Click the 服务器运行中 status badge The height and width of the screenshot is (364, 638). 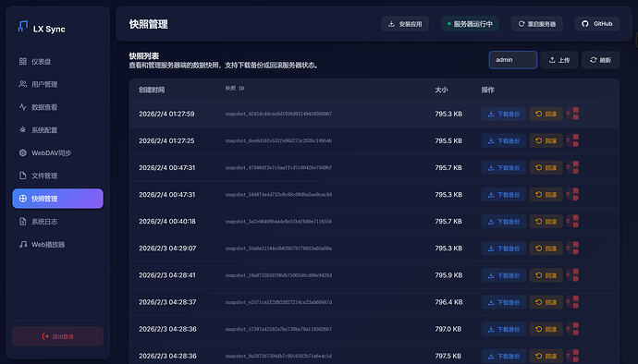pos(470,24)
